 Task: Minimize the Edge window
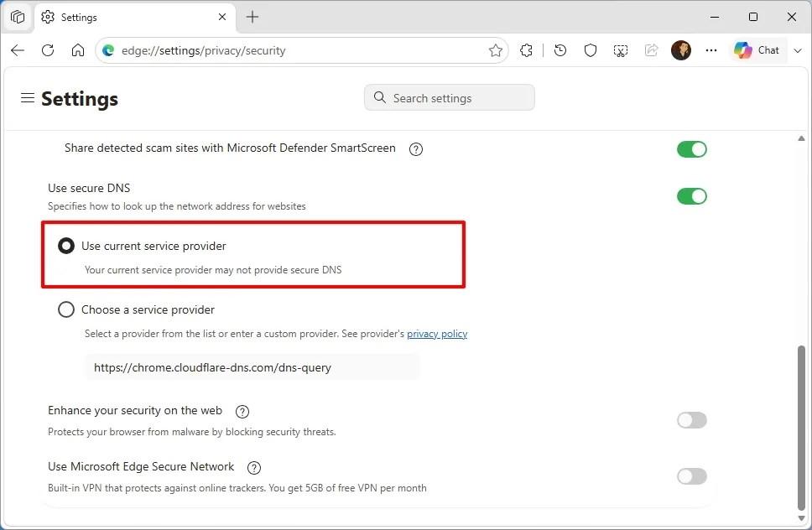pyautogui.click(x=715, y=17)
